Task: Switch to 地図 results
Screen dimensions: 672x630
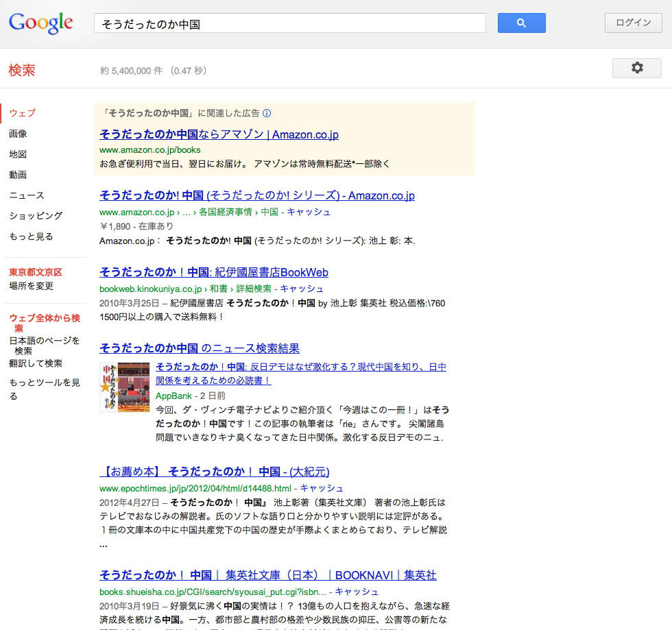Action: [x=18, y=154]
